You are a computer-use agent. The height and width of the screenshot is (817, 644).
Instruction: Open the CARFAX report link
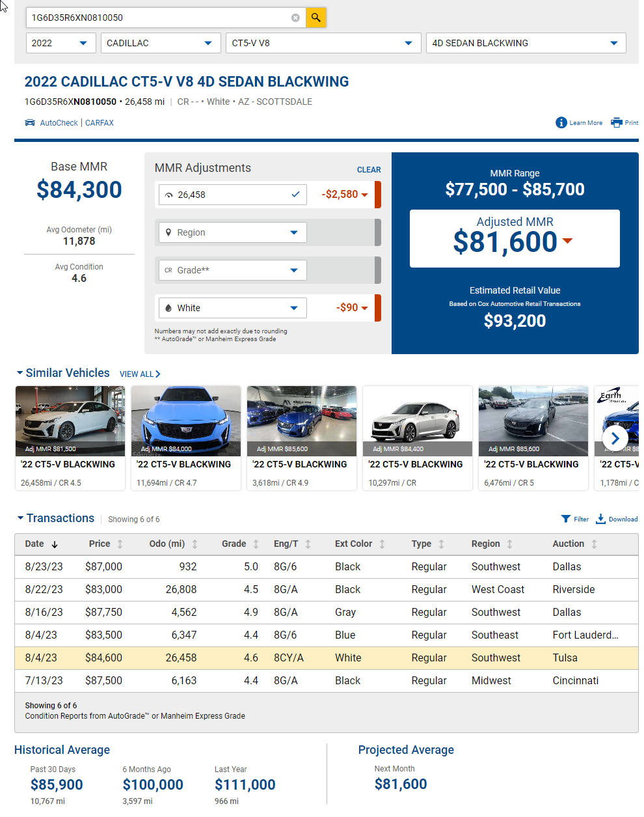click(x=100, y=123)
